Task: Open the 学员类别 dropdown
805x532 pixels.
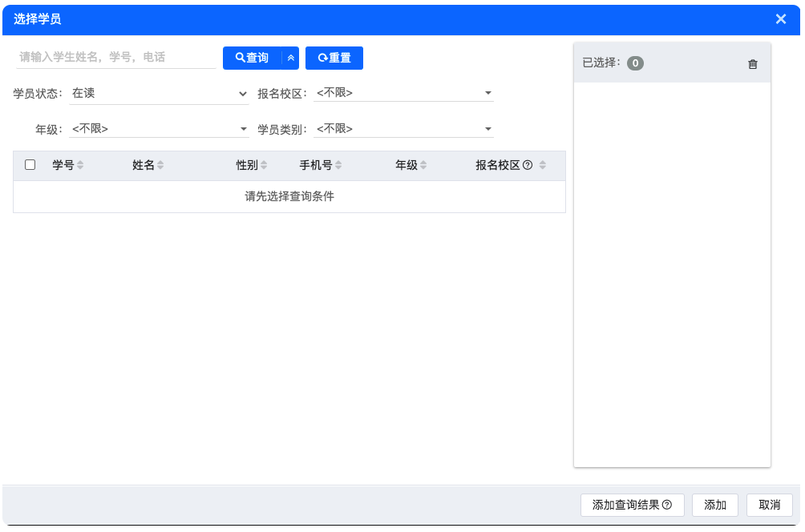Action: point(403,128)
